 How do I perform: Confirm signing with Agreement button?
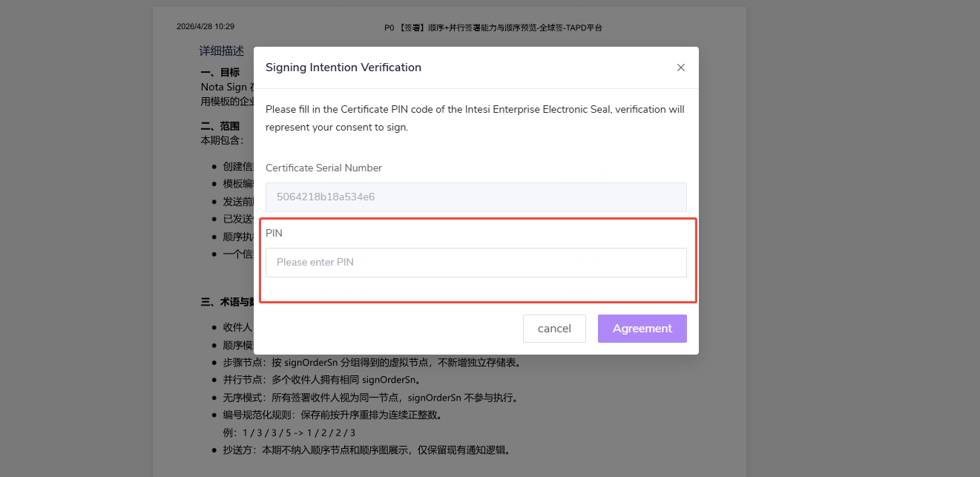click(x=642, y=329)
